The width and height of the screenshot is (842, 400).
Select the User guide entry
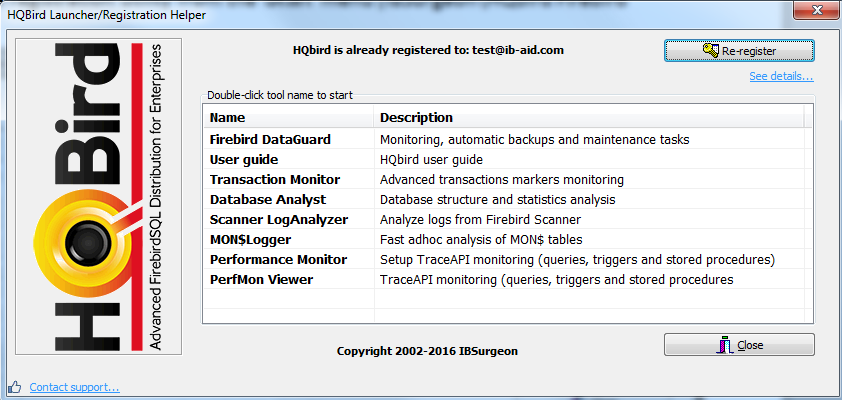click(244, 160)
